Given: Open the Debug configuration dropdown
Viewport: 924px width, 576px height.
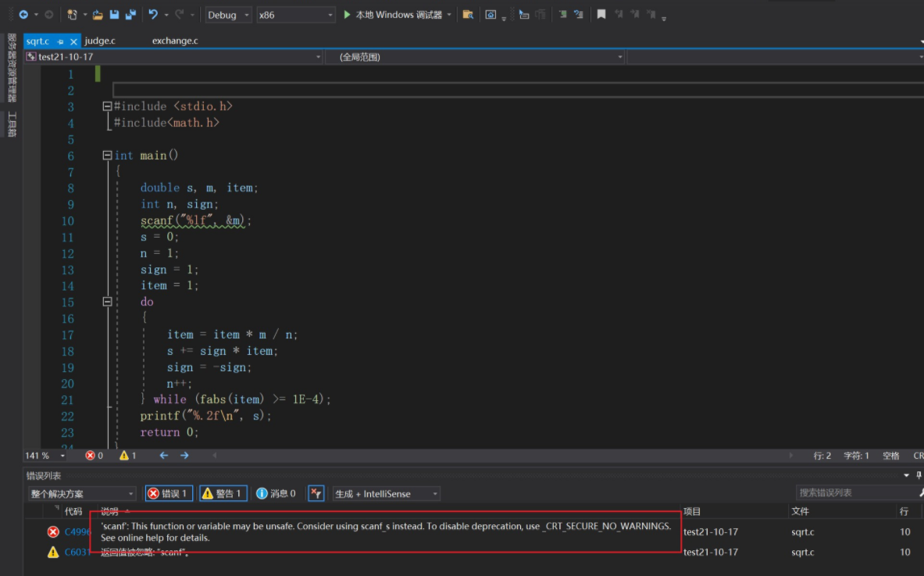Looking at the screenshot, I should (x=229, y=15).
